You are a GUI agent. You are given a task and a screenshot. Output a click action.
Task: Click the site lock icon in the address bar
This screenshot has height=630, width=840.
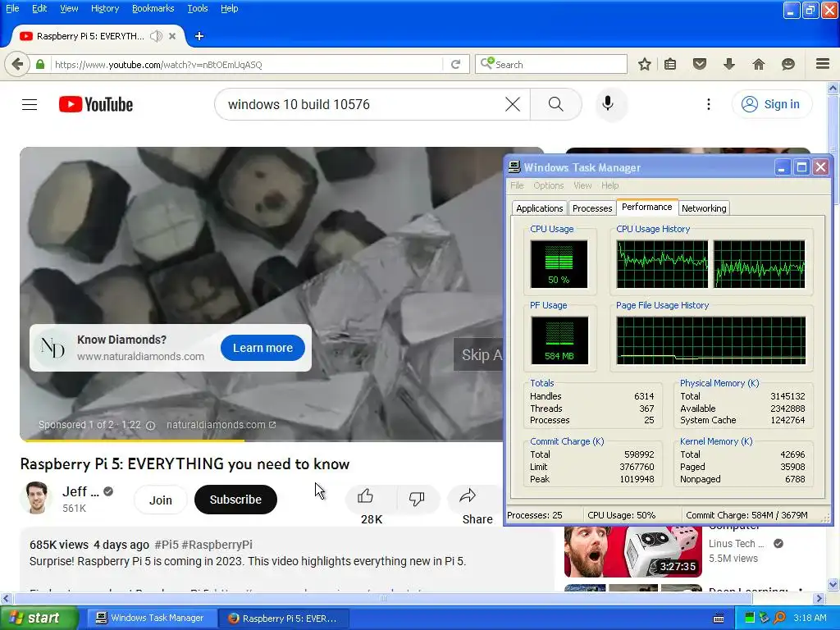tap(40, 64)
